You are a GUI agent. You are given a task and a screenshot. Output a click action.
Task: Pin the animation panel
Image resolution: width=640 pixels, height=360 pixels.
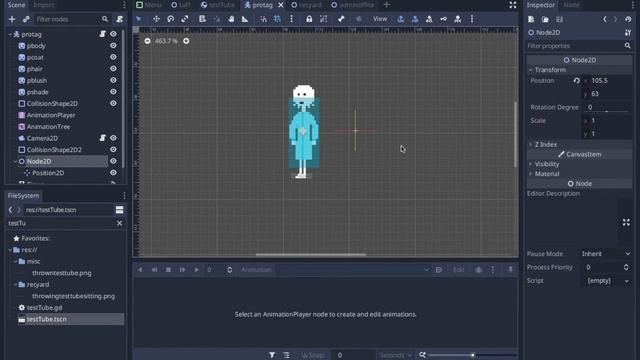click(510, 270)
